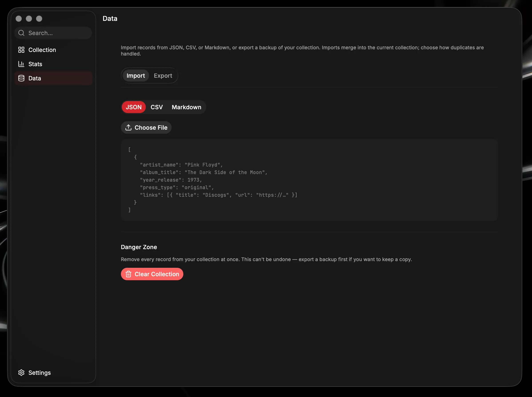
Task: Click the "links" Discogs url line
Action: point(219,195)
